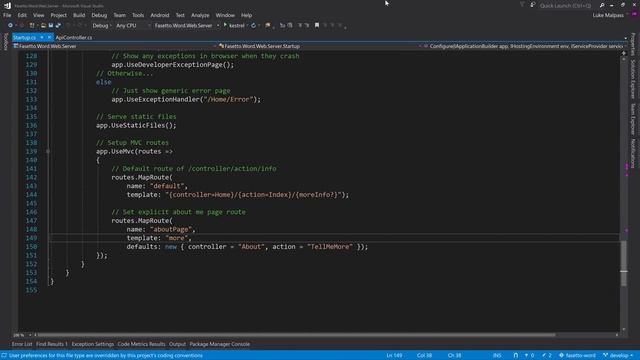640x360 pixels.
Task: Select the Startup.cs tab
Action: (x=24, y=38)
